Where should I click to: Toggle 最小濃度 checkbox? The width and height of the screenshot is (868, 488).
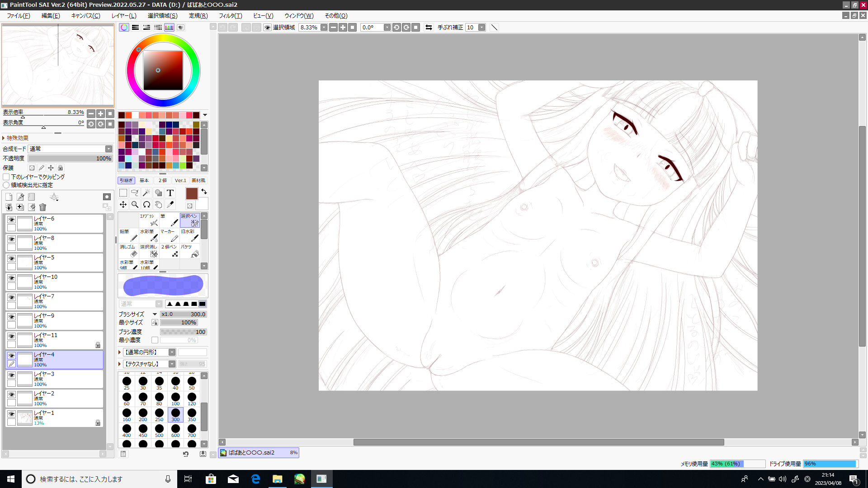pyautogui.click(x=155, y=340)
